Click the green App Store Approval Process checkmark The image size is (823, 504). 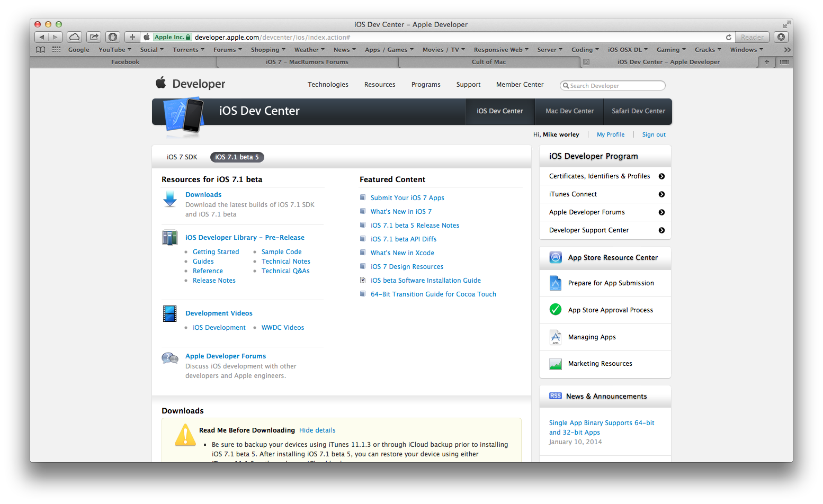pos(555,310)
